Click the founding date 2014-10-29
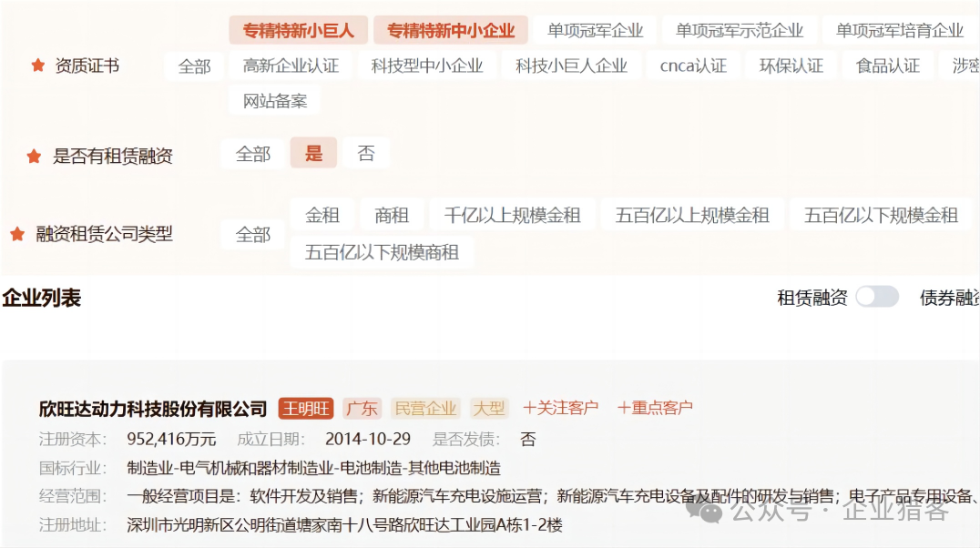Screen dimensions: 980x548 click(368, 440)
